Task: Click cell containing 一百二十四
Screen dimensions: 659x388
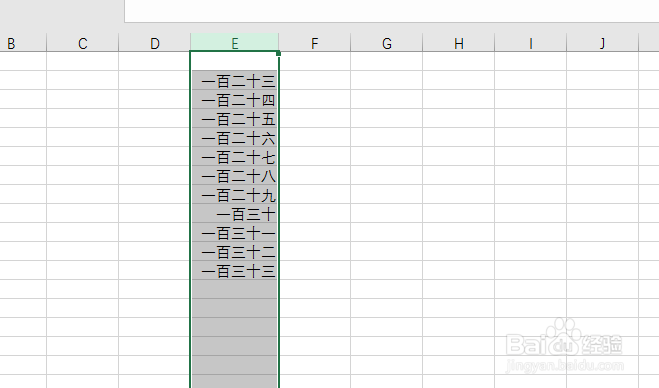Action: [235, 99]
